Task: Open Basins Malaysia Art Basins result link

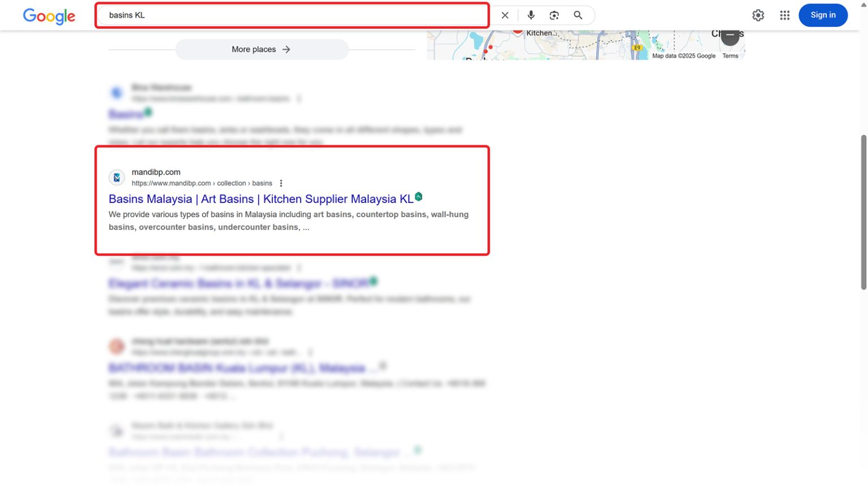Action: [261, 199]
